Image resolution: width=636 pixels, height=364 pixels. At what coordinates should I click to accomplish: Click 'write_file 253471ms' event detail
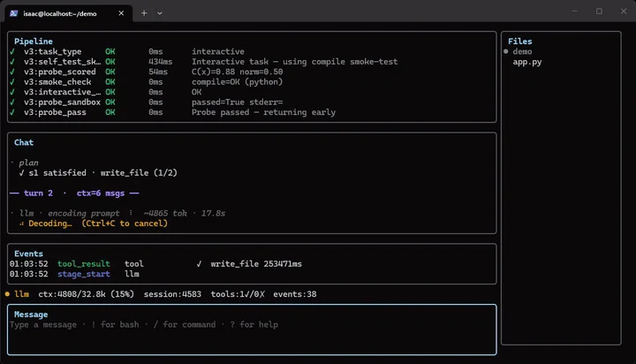[256, 264]
